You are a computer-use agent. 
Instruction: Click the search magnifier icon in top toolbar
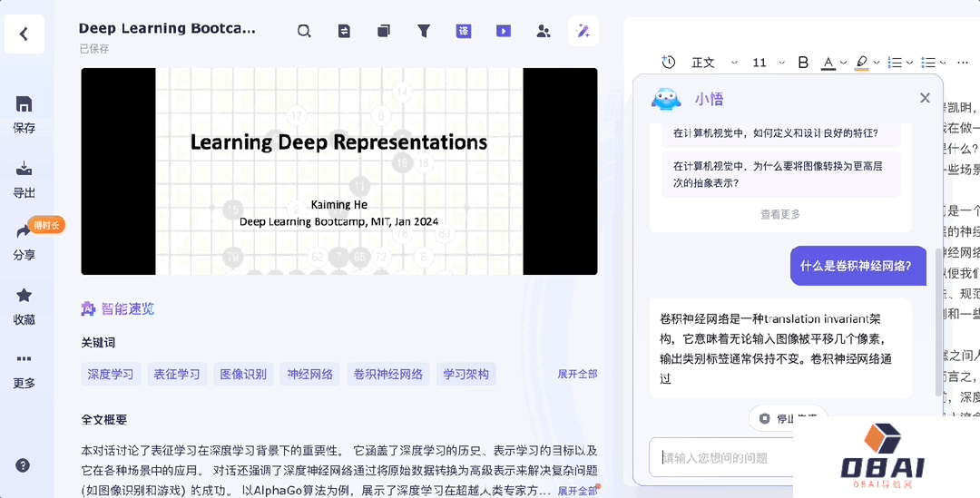pos(304,31)
